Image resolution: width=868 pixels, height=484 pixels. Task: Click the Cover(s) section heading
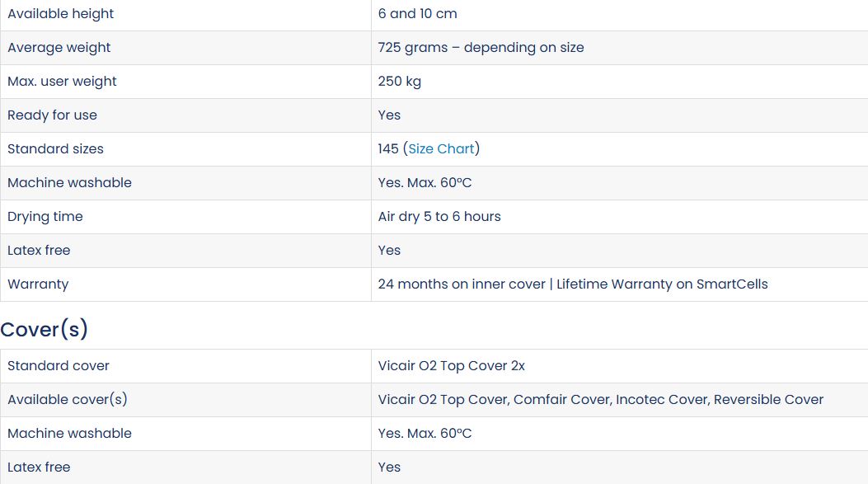(45, 329)
